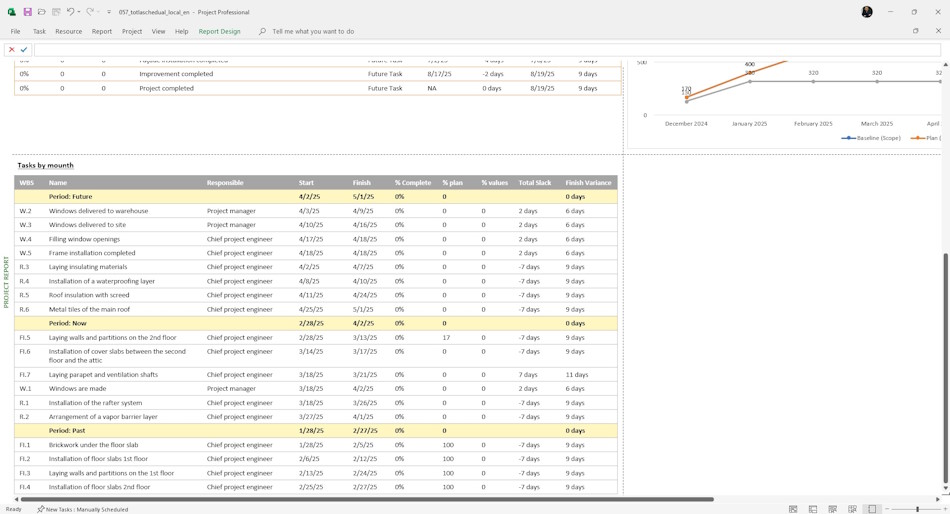Click the WBS column header
This screenshot has width=950, height=514.
(26, 182)
